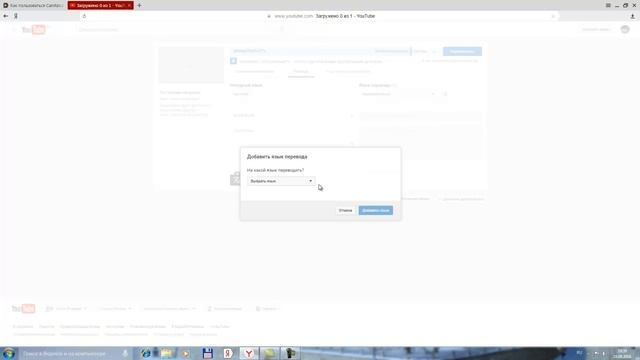The height and width of the screenshot is (360, 640).
Task: Open the file explorer folder on the taskbar
Action: (x=167, y=353)
